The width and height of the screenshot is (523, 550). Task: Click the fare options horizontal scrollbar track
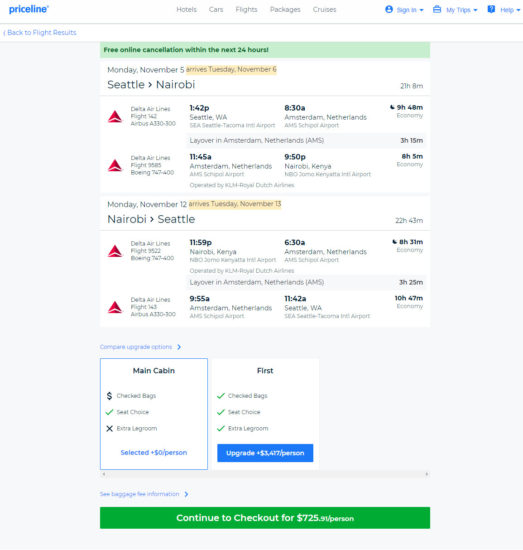click(265, 474)
